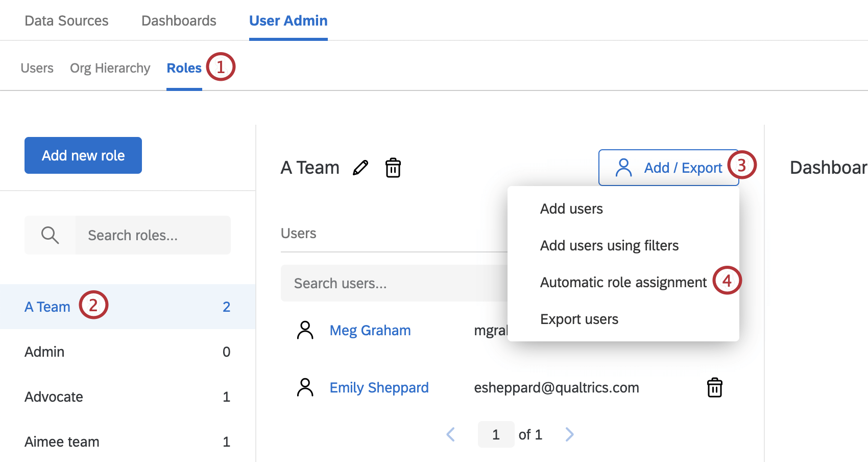Remove Emily Sheppard using her trash icon
The image size is (868, 462).
tap(714, 387)
